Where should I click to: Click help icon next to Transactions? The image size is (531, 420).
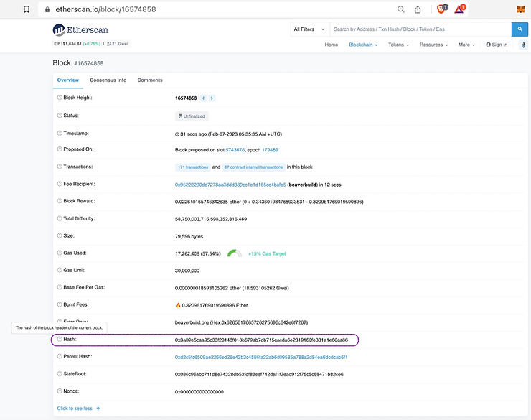pyautogui.click(x=60, y=167)
